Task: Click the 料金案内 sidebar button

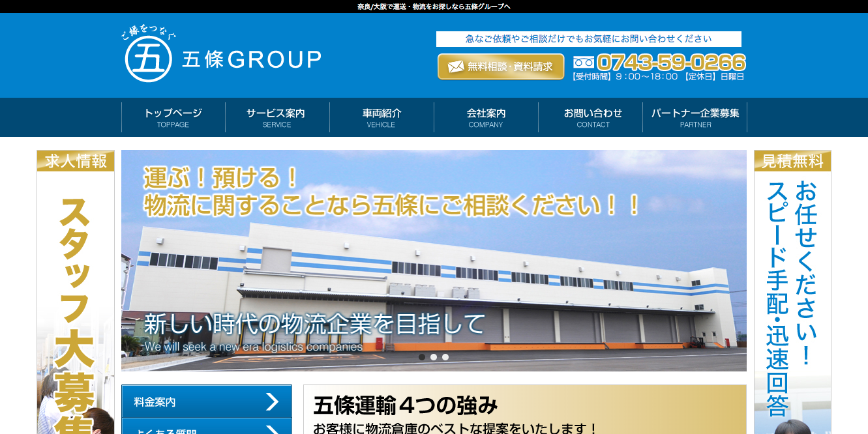Action: tap(207, 401)
